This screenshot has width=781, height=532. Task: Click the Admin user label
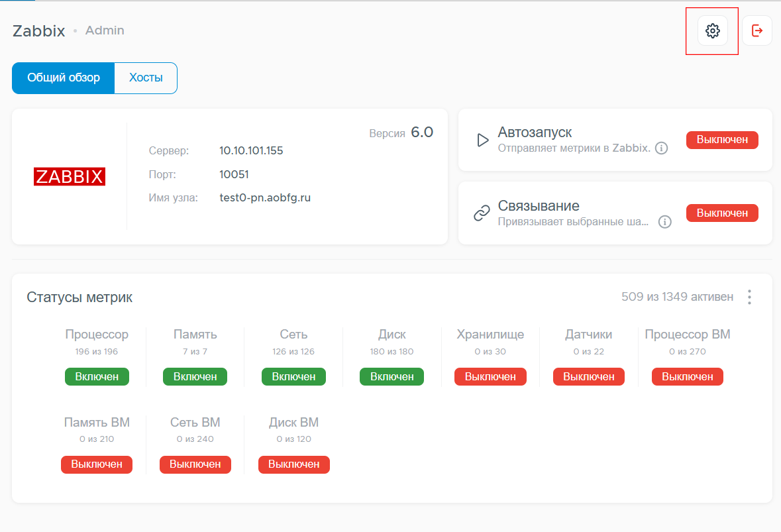pos(105,30)
